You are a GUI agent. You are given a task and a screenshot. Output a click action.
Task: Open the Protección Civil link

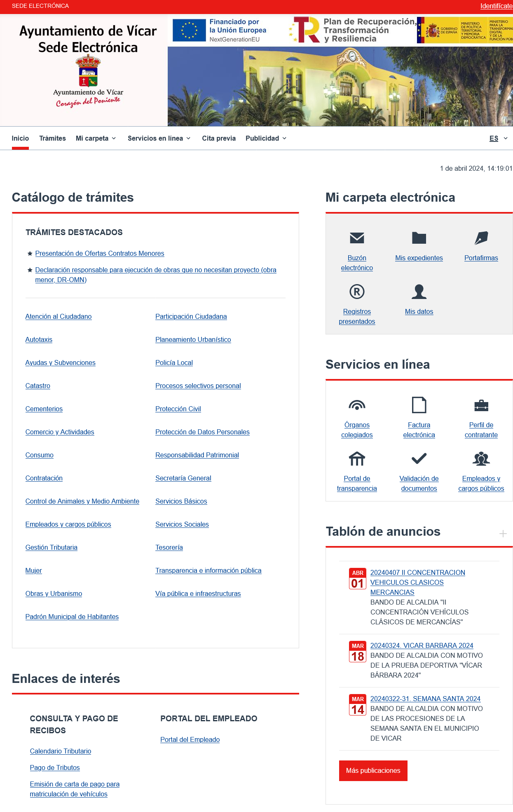click(x=178, y=409)
